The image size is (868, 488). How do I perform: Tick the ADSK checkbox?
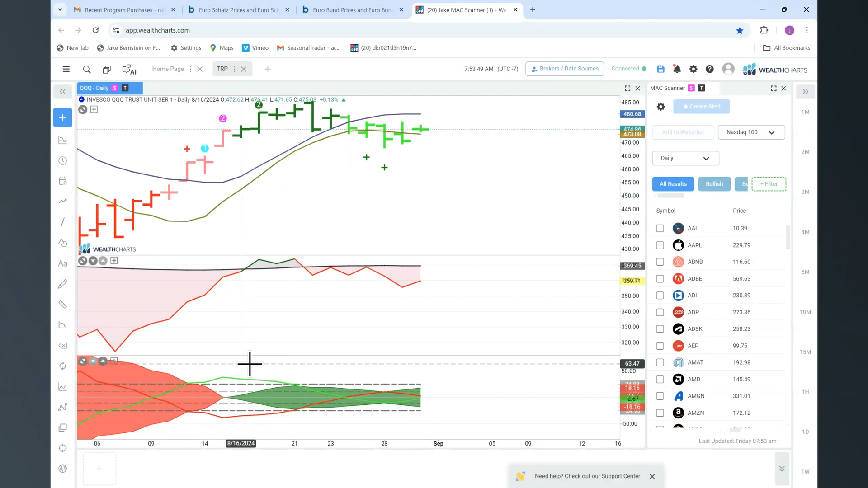660,329
